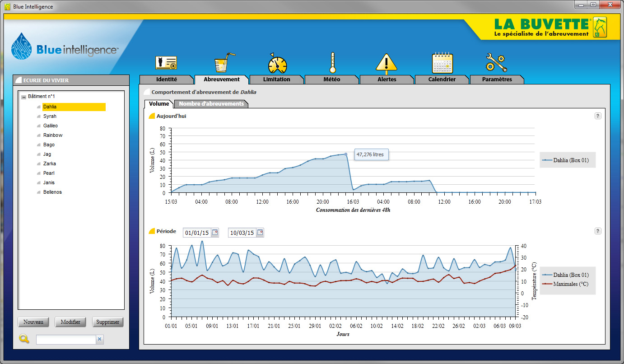Image resolution: width=624 pixels, height=364 pixels.
Task: Click the help icon for the Période chart
Action: tap(598, 231)
